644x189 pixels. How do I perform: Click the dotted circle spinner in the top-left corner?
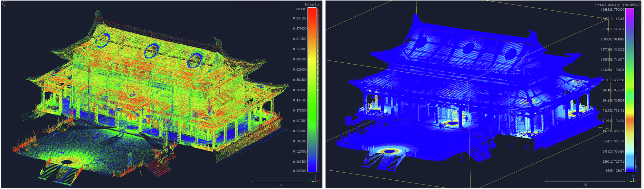pyautogui.click(x=4, y=4)
